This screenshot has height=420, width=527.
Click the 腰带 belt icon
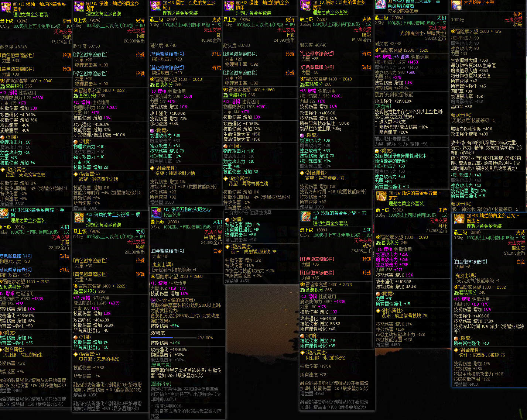[305, 5]
